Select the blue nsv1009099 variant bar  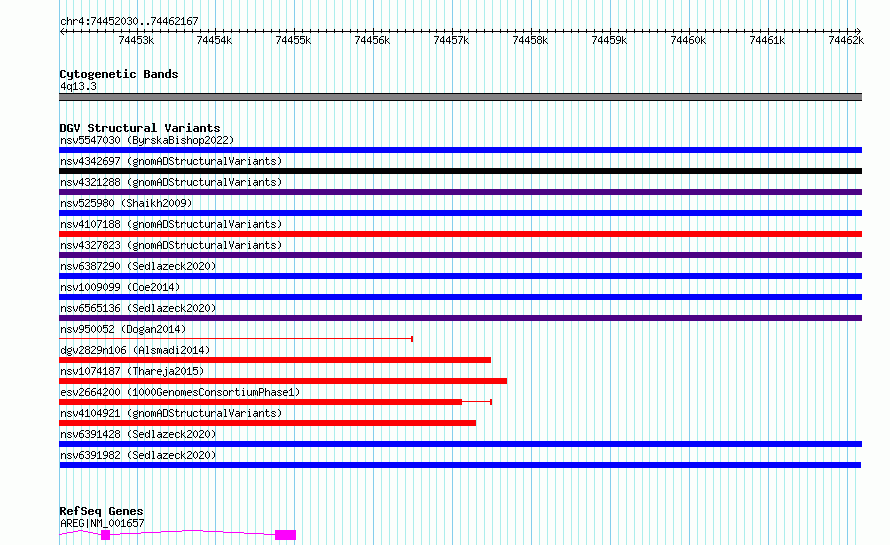pos(460,297)
